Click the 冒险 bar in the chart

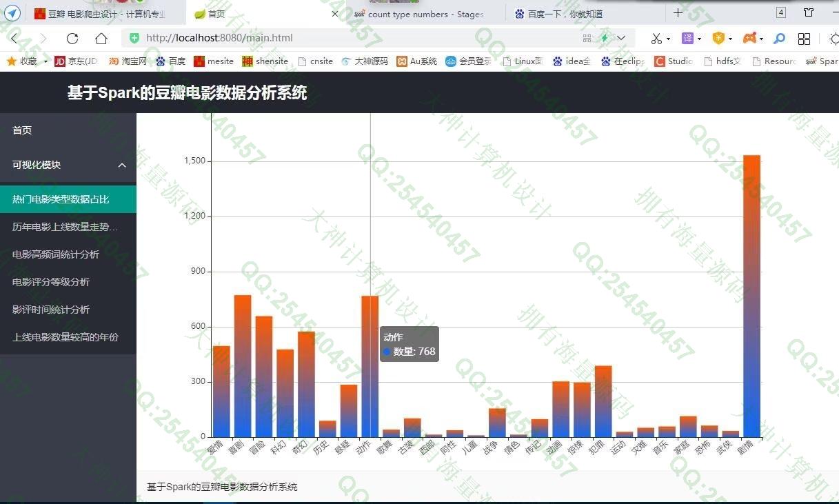[264, 376]
